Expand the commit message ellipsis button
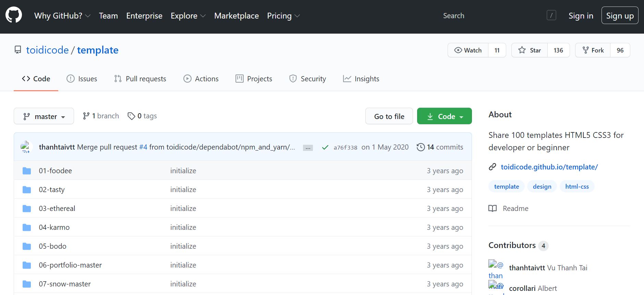The width and height of the screenshot is (644, 295). pyautogui.click(x=308, y=148)
